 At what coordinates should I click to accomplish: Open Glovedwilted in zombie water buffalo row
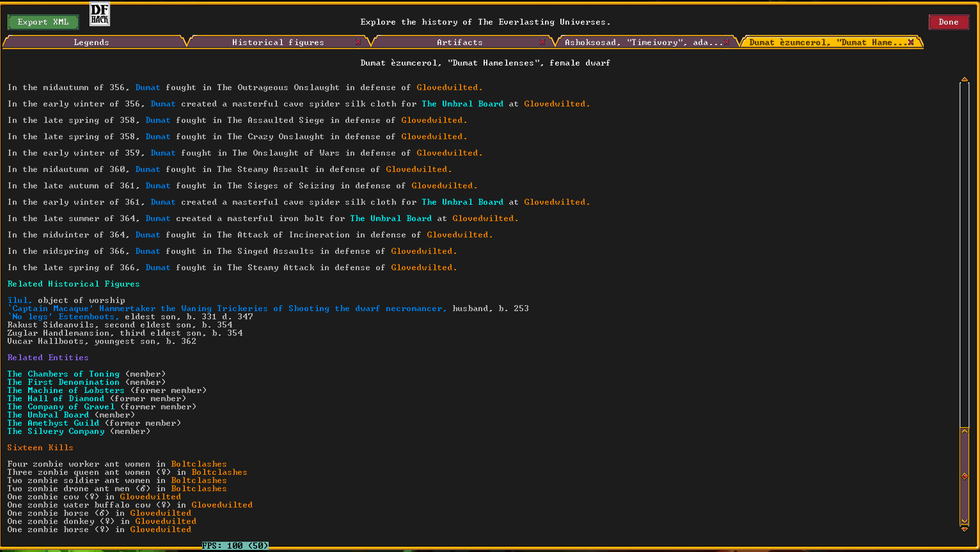coord(222,505)
